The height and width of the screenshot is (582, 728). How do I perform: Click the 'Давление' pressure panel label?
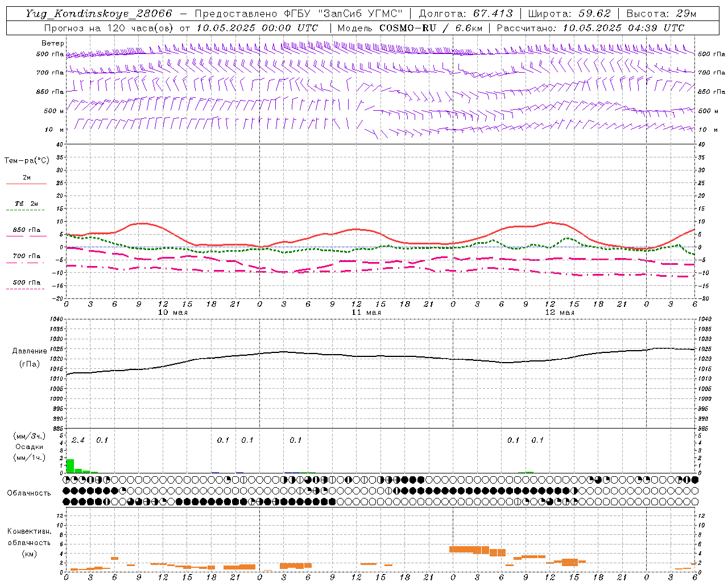click(30, 351)
